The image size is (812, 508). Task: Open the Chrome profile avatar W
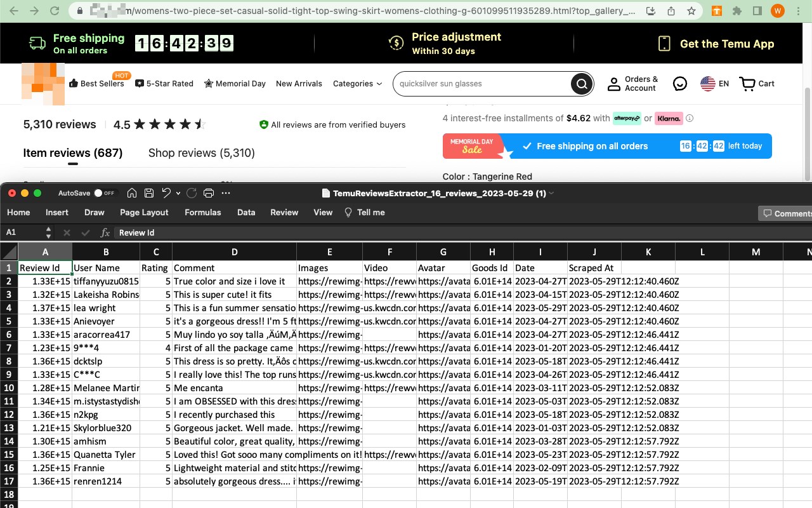point(778,11)
